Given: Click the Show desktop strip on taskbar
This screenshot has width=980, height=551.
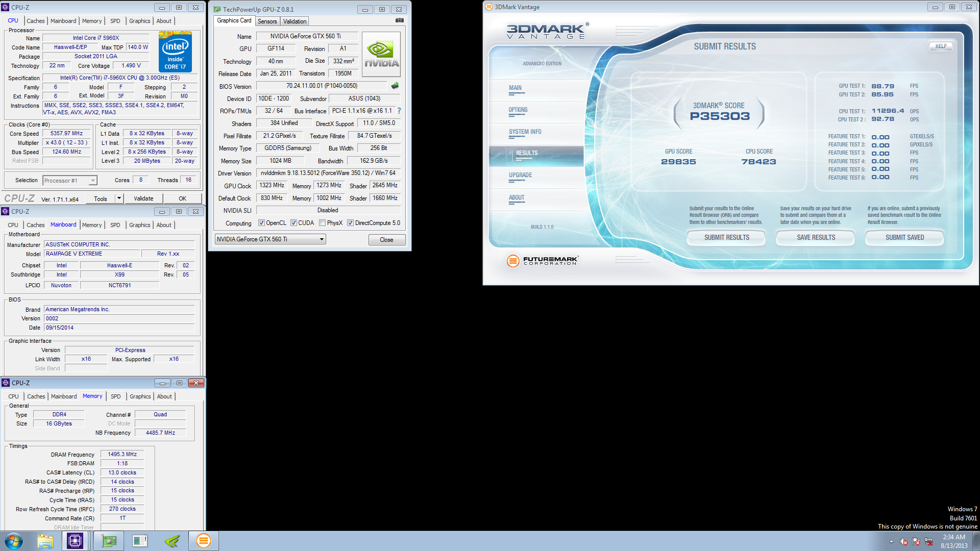Looking at the screenshot, I should [x=976, y=541].
